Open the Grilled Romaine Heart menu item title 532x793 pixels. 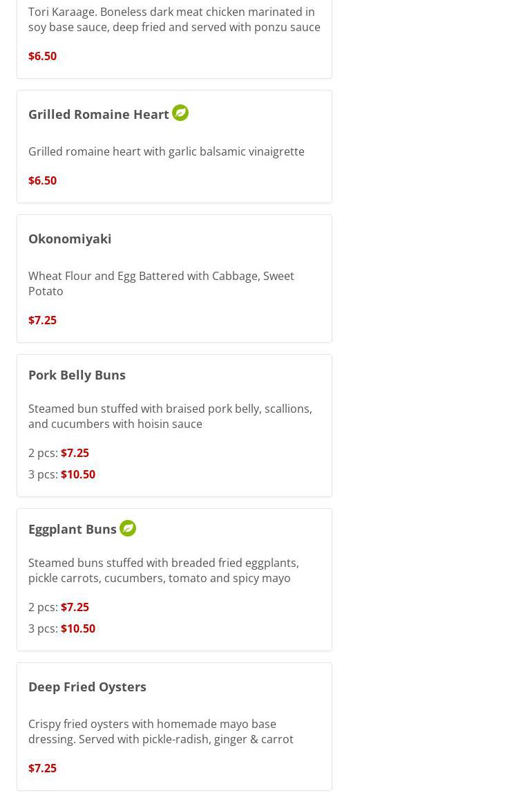point(99,114)
